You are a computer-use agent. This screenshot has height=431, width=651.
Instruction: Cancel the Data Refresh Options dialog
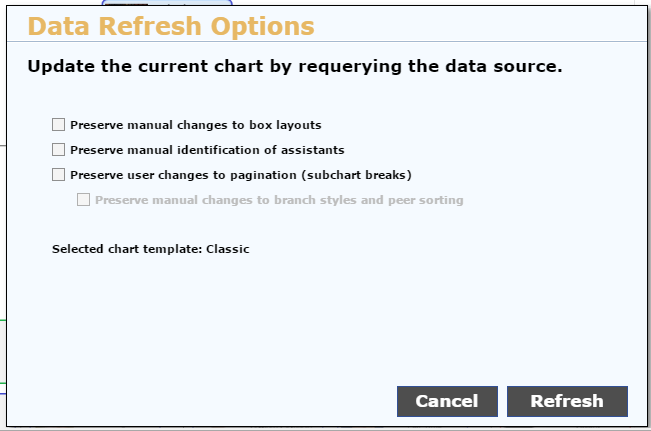click(446, 401)
